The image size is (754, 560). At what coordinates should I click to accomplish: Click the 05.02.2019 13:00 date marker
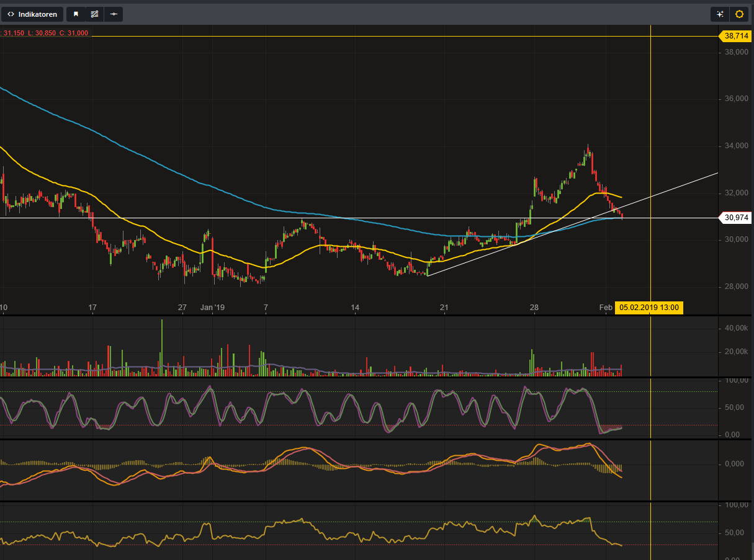click(x=649, y=307)
